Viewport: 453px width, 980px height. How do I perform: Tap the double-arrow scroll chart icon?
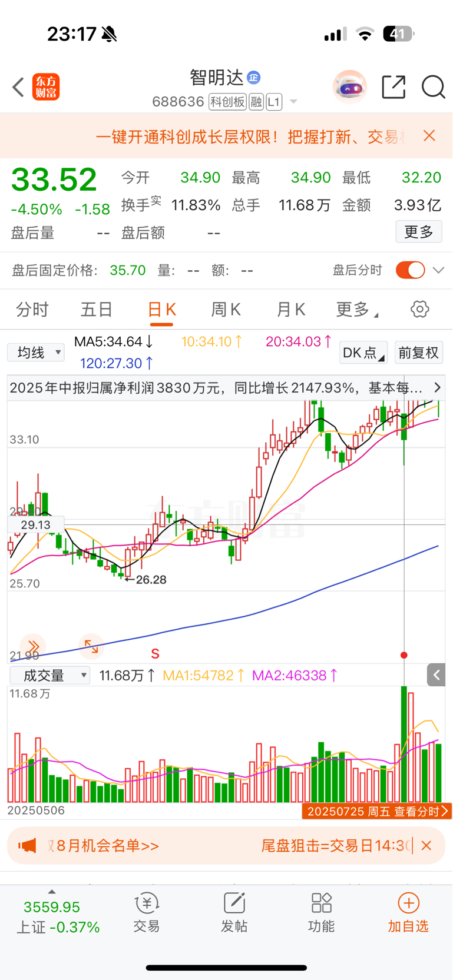click(x=33, y=646)
